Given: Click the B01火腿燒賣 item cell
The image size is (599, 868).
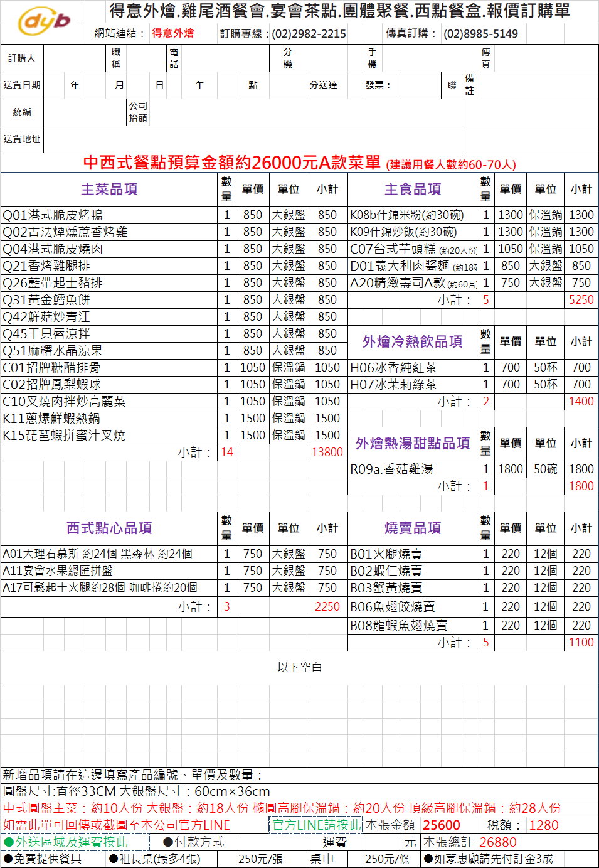Looking at the screenshot, I should pos(412,554).
